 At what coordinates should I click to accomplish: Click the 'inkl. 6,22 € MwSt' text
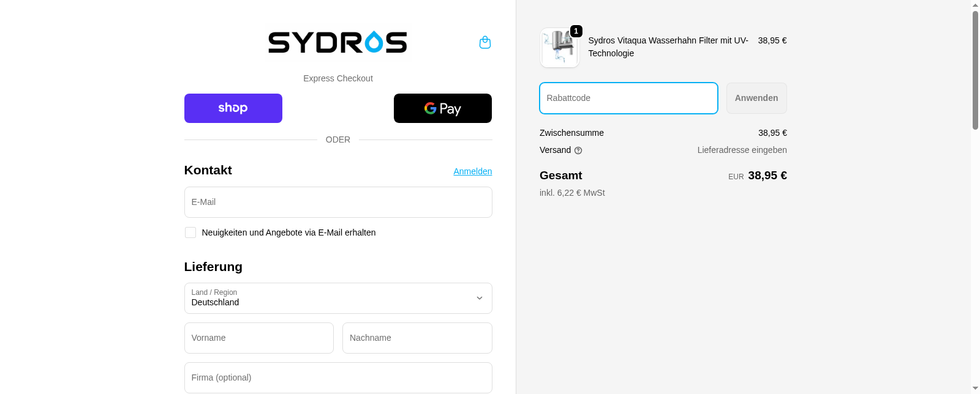[x=572, y=193]
